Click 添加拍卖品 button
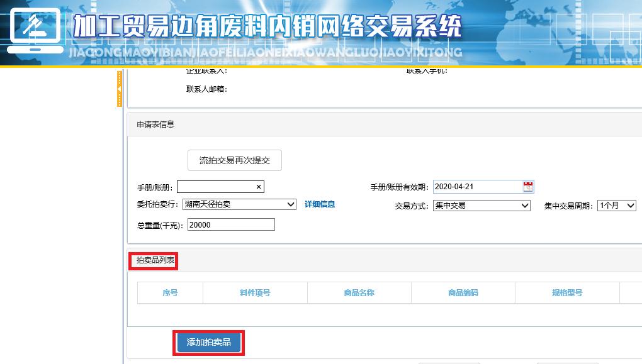Viewport: 642px width, 364px height. click(209, 343)
